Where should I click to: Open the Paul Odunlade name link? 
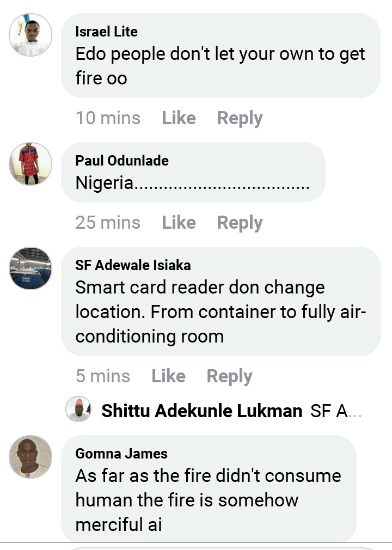(x=122, y=161)
